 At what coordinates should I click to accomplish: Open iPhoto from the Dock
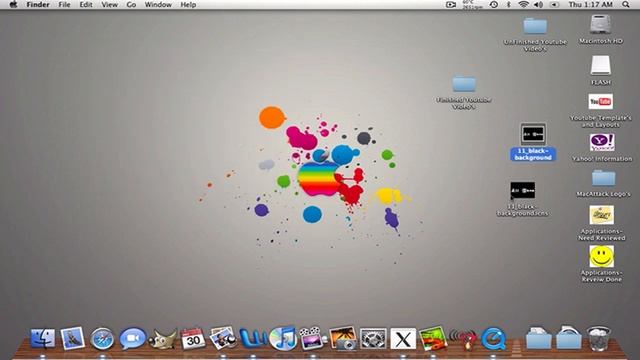point(343,338)
